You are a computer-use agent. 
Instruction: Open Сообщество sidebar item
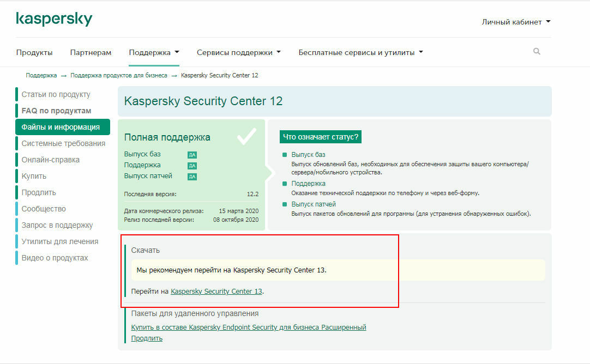pos(43,209)
